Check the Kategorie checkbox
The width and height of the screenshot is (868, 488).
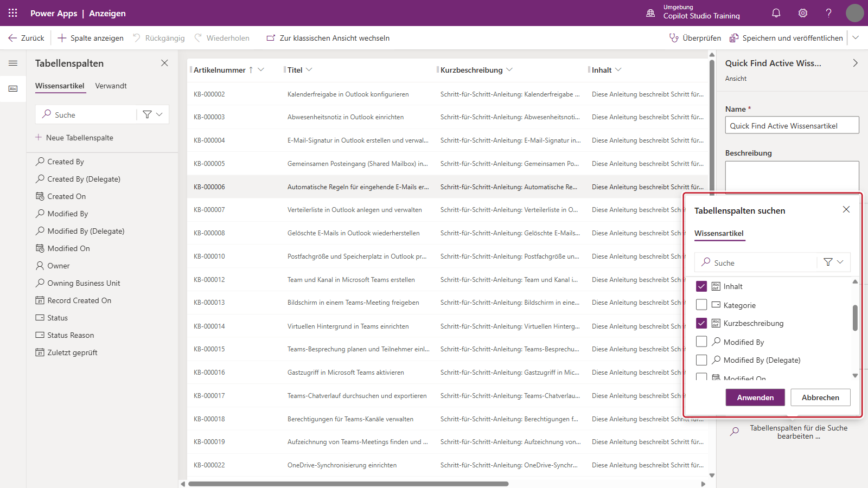701,305
